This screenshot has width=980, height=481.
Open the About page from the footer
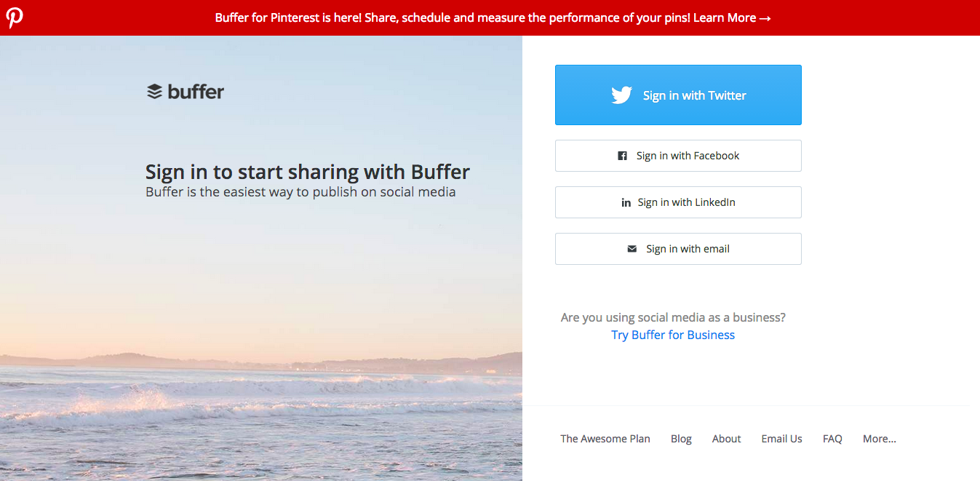click(x=726, y=438)
